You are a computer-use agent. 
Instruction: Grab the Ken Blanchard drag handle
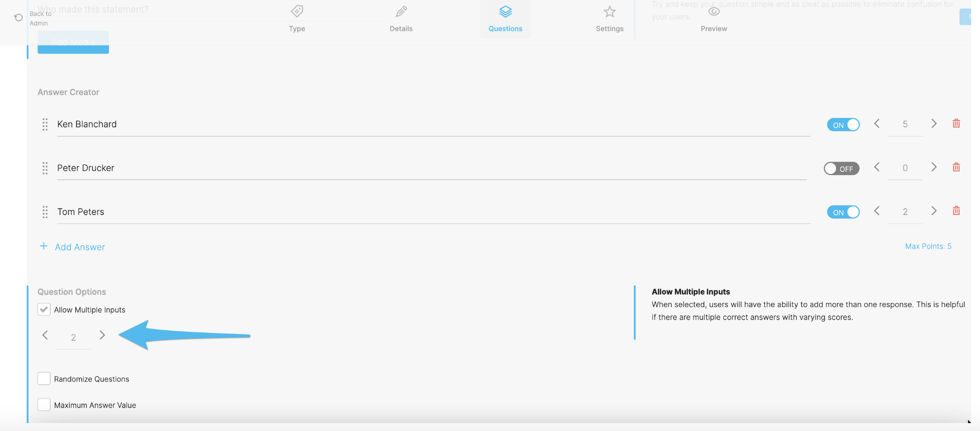(45, 124)
